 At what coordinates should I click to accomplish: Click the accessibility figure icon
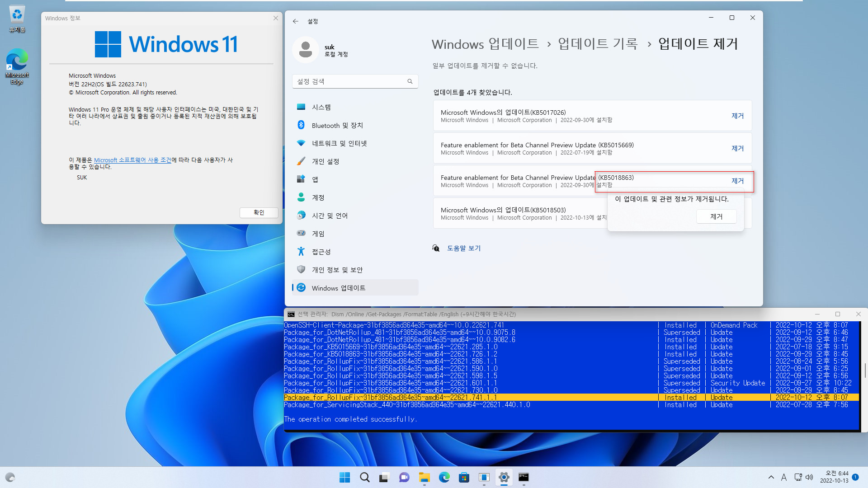click(x=301, y=251)
